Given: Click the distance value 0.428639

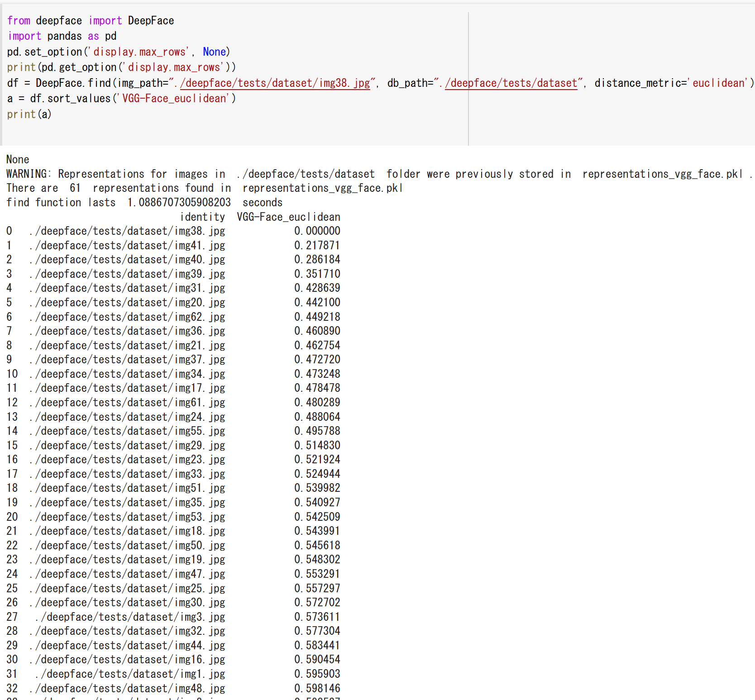Looking at the screenshot, I should coord(317,288).
